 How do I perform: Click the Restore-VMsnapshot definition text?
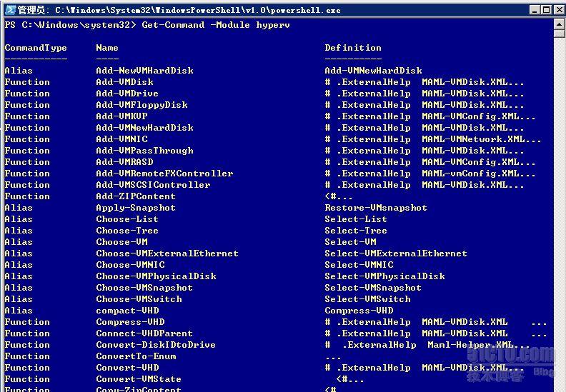coord(376,208)
